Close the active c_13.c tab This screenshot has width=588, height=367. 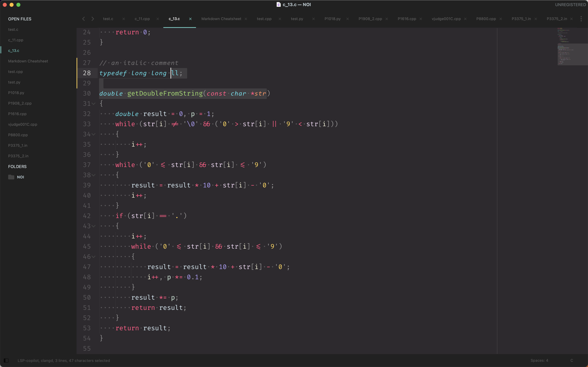pos(190,19)
